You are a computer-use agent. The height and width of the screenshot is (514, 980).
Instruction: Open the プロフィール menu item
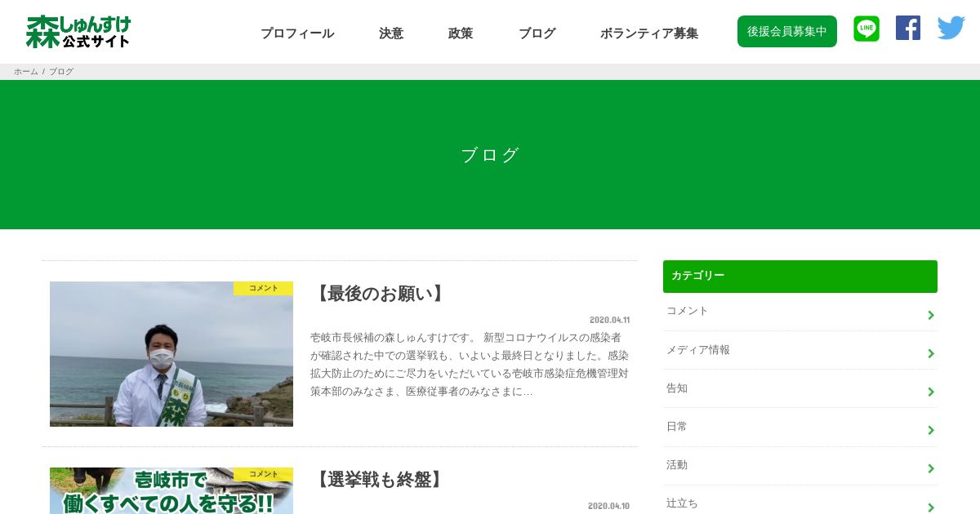(x=297, y=33)
